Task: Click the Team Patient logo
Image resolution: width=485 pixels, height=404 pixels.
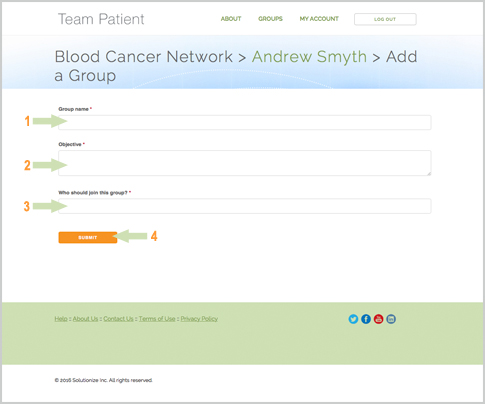Action: pyautogui.click(x=101, y=19)
